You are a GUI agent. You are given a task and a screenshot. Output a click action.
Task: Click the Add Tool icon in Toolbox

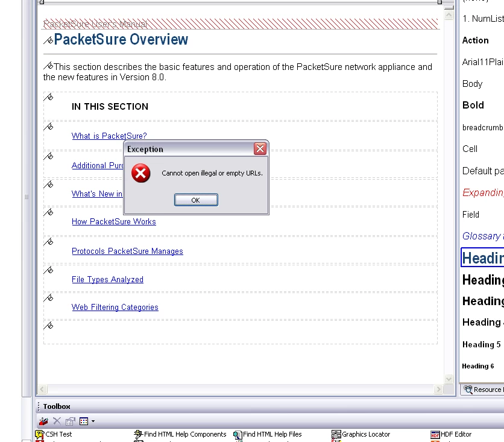pyautogui.click(x=43, y=421)
